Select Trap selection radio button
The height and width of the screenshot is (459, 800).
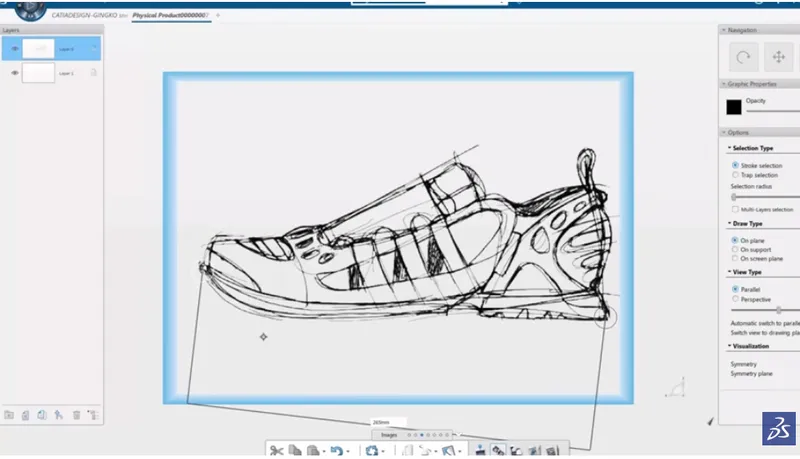pos(735,175)
